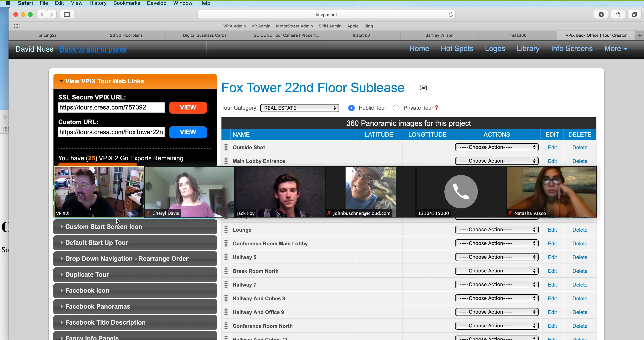Grab drag handle for Hallway And Office 9

click(226, 312)
